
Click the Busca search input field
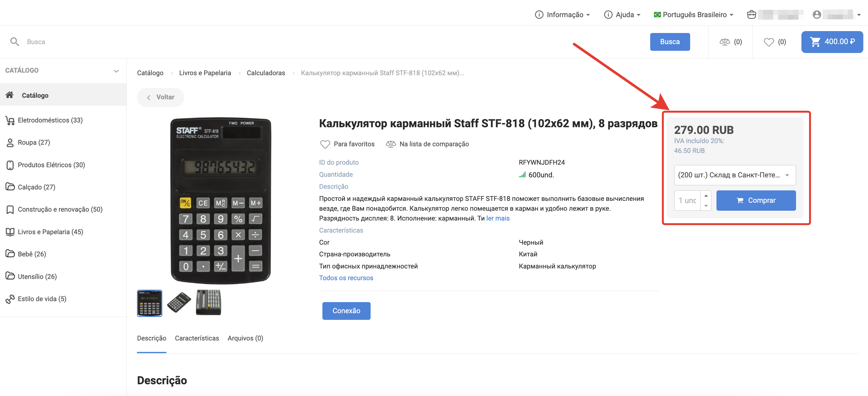click(334, 42)
